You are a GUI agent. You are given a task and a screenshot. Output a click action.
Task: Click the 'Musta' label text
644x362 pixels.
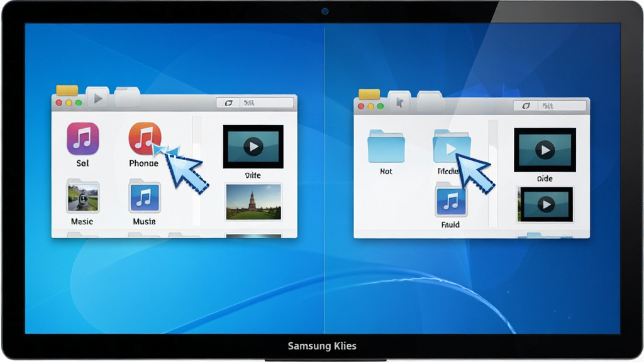point(144,222)
